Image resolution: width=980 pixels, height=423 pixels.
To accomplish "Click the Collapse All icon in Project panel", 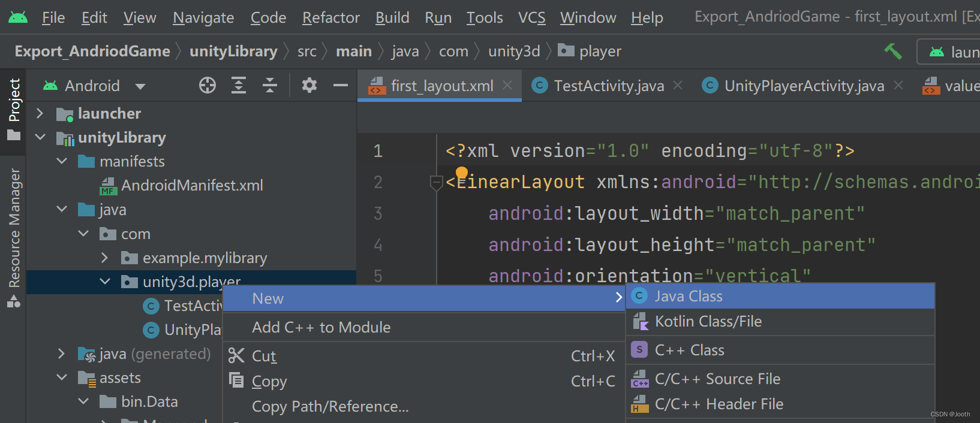I will [x=270, y=86].
